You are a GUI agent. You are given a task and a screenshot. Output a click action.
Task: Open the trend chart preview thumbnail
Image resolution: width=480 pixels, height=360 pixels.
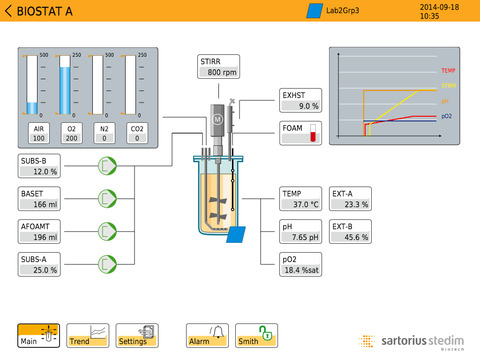pyautogui.click(x=395, y=96)
